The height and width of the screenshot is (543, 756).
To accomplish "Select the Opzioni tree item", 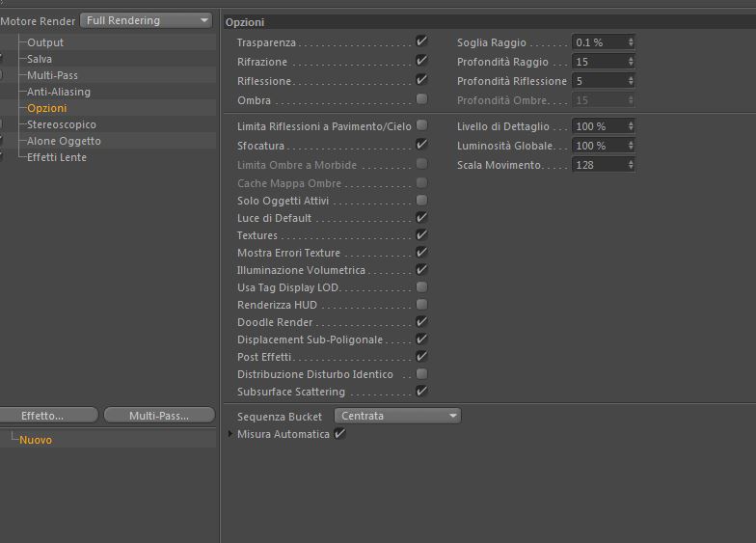I will (46, 108).
